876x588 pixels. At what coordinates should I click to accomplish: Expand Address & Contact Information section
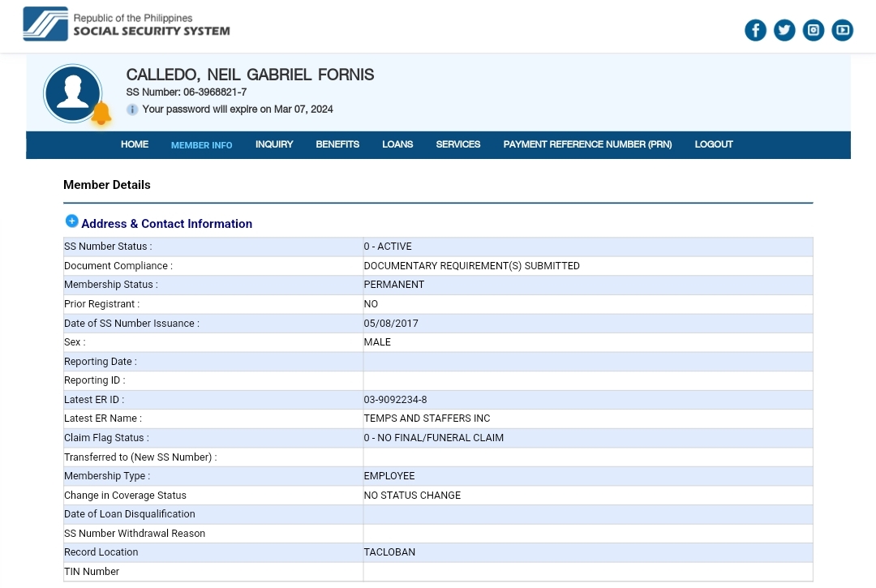click(71, 221)
